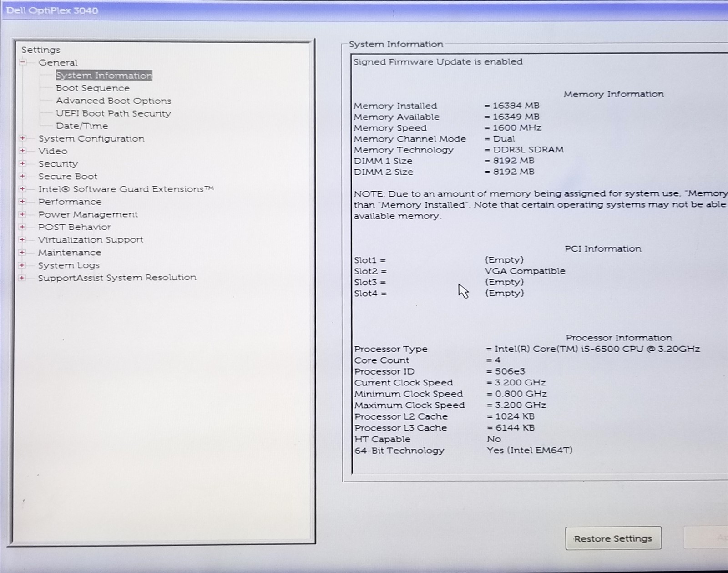728x573 pixels.
Task: Expand the Video settings node
Action: tap(22, 151)
